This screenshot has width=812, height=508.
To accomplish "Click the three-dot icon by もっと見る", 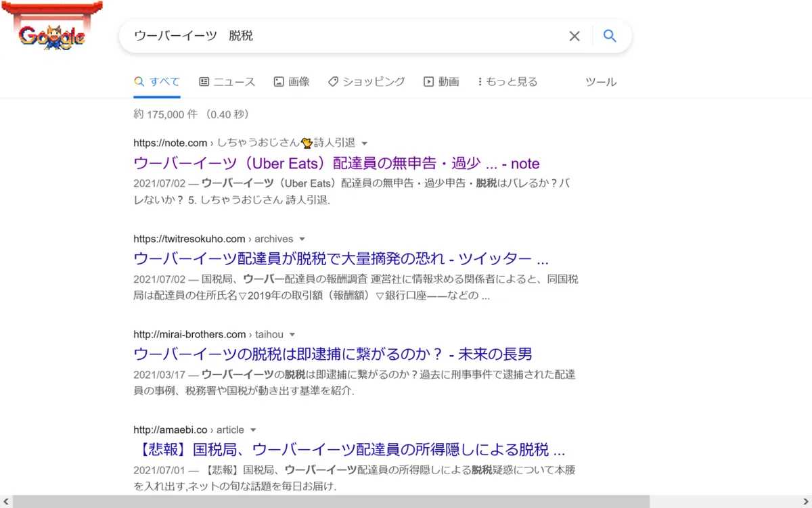I will click(x=480, y=82).
